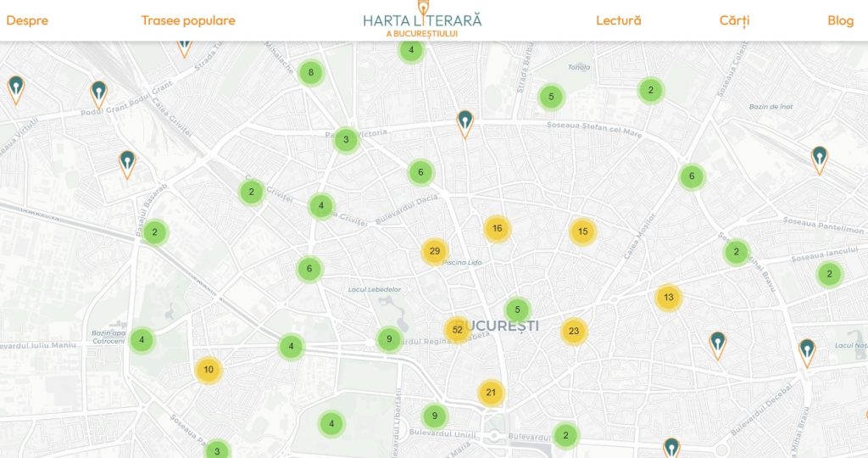Go to Trasee populare
868x458 pixels.
click(x=188, y=20)
